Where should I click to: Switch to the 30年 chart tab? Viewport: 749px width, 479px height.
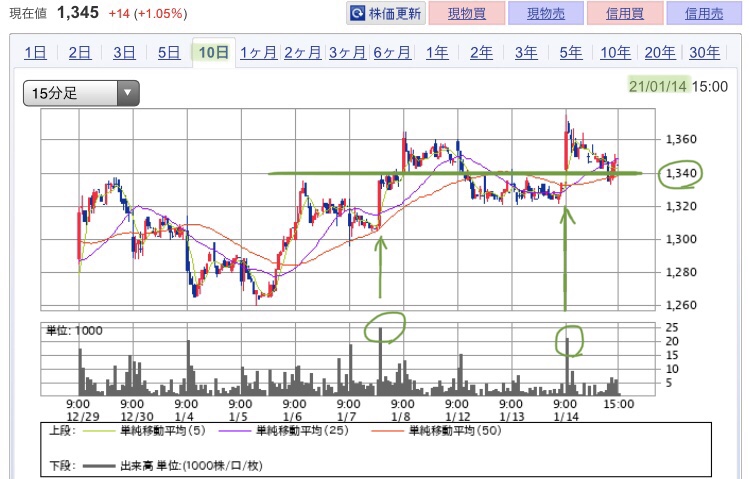pyautogui.click(x=705, y=52)
